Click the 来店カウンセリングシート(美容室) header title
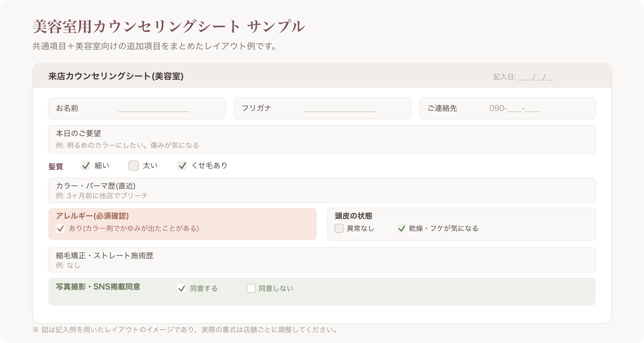 (x=116, y=76)
